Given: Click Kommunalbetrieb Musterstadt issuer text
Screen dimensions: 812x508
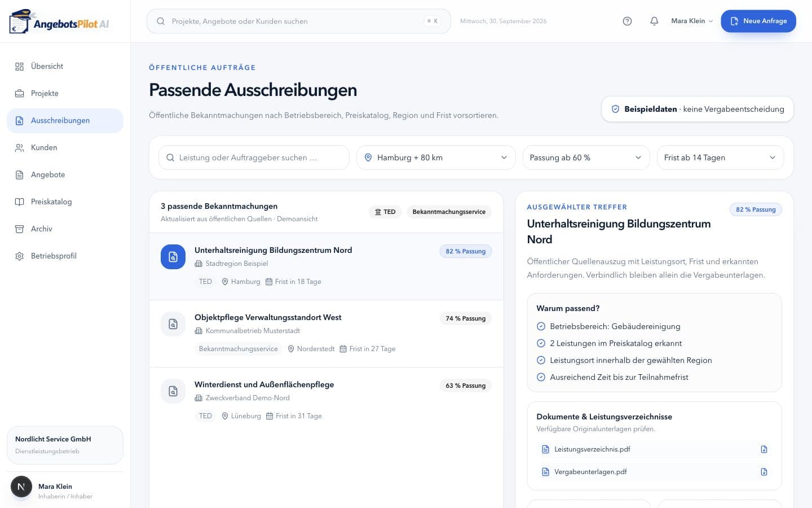Looking at the screenshot, I should point(253,331).
